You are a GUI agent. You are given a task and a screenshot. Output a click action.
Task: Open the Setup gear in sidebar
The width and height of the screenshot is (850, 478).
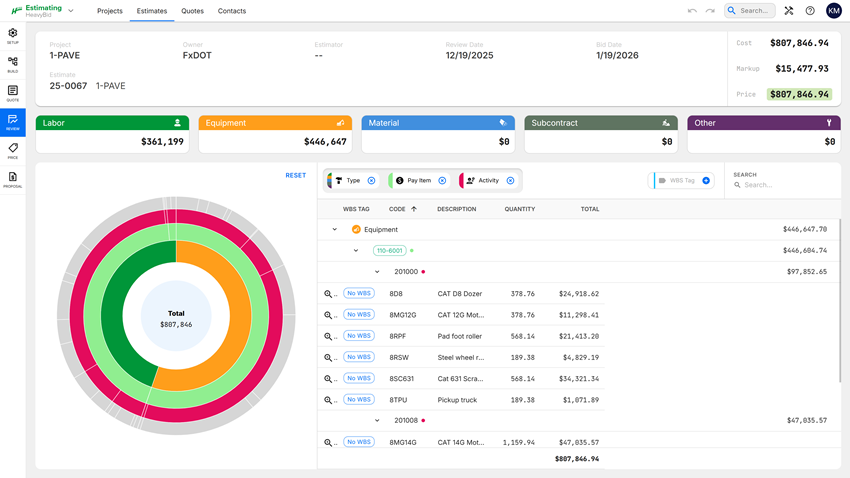12,35
